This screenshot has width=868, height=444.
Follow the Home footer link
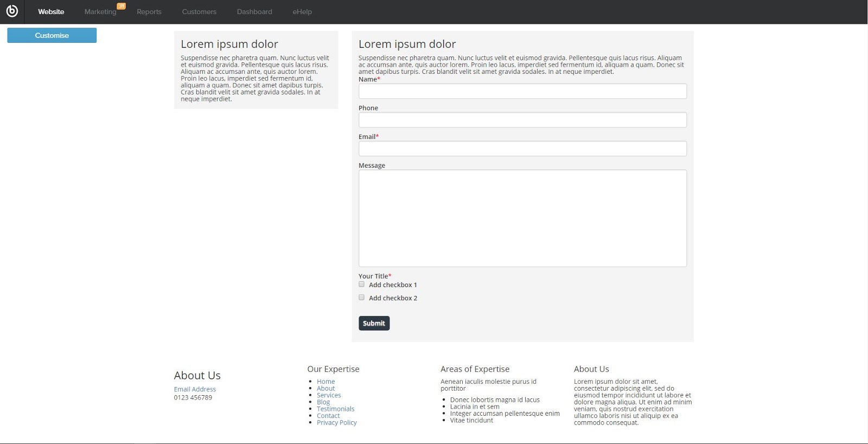pyautogui.click(x=325, y=382)
